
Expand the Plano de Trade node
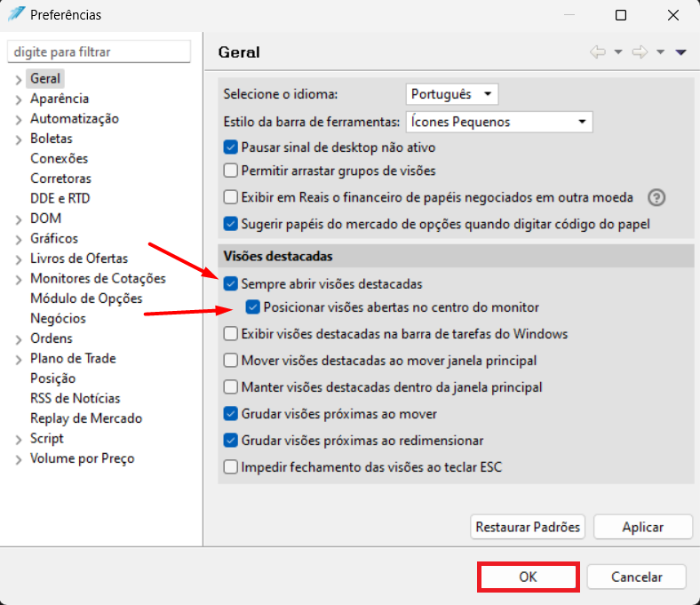[19, 360]
